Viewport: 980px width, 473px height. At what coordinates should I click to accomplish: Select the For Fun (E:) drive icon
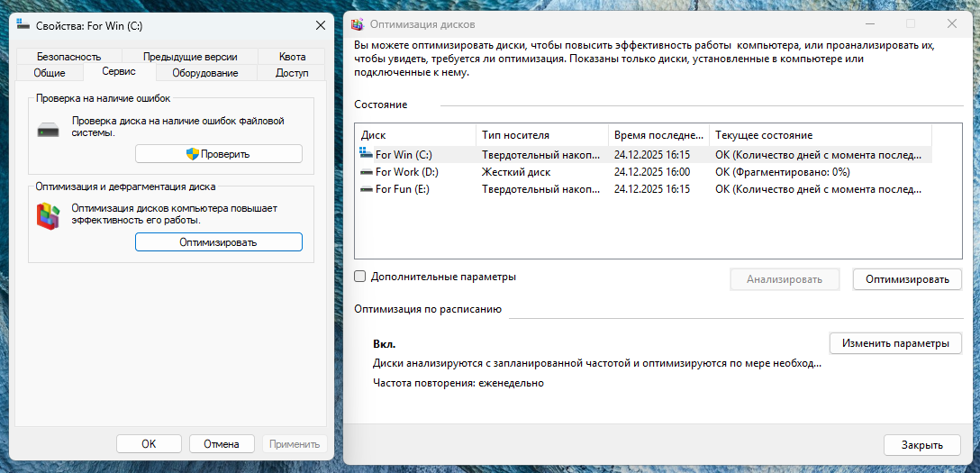[366, 189]
